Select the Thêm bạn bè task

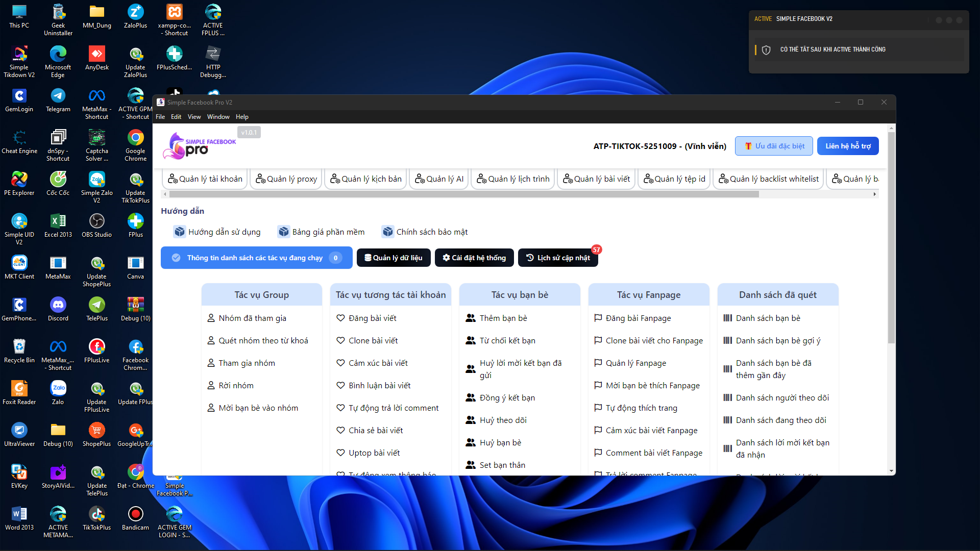(496, 318)
